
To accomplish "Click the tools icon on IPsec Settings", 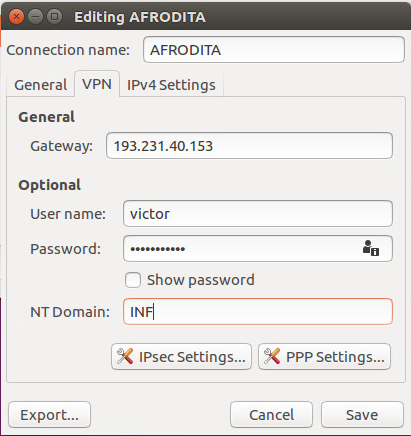I will [125, 356].
